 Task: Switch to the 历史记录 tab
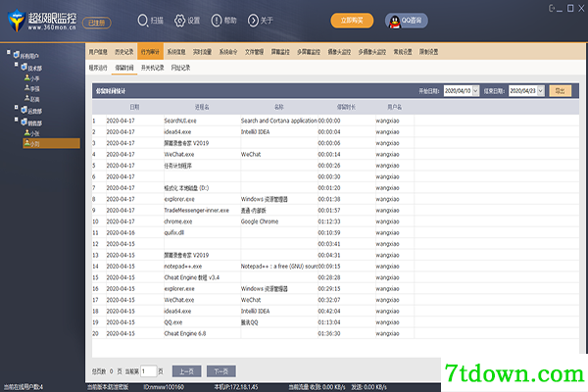point(124,52)
